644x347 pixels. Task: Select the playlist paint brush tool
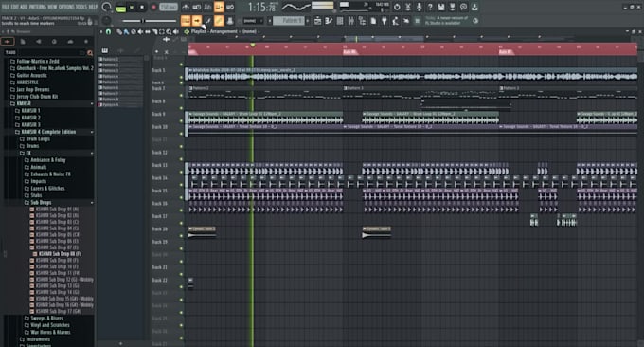[126, 31]
